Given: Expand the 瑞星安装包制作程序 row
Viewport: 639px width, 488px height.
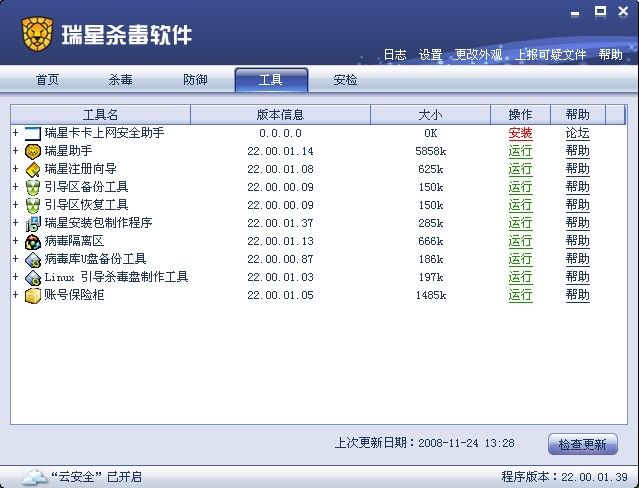Looking at the screenshot, I should coord(15,223).
